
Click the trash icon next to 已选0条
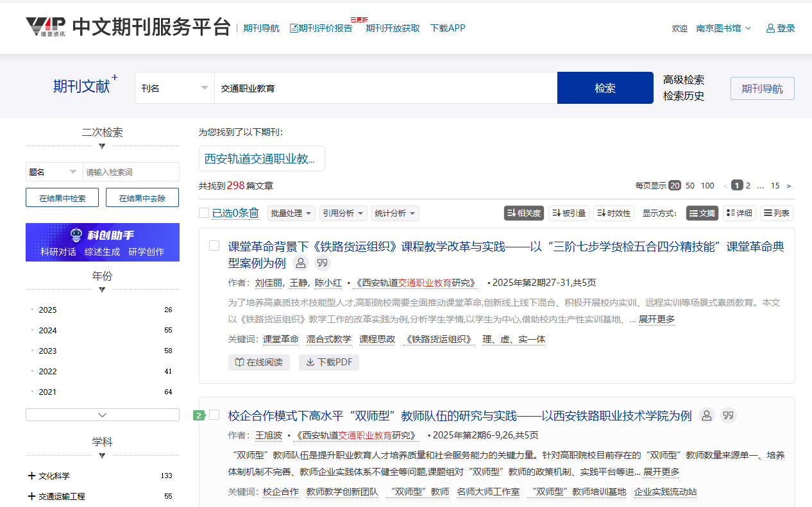tap(254, 213)
